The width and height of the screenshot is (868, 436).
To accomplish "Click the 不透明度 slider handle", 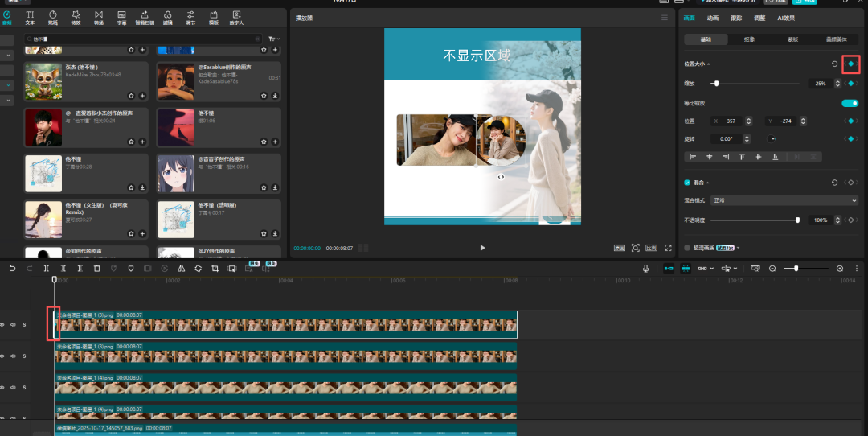I will 797,220.
